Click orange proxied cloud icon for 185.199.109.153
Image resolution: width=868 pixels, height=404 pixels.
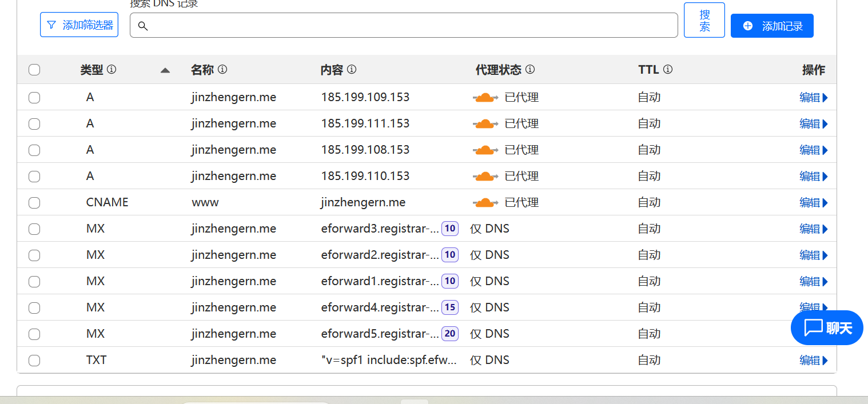pos(485,97)
